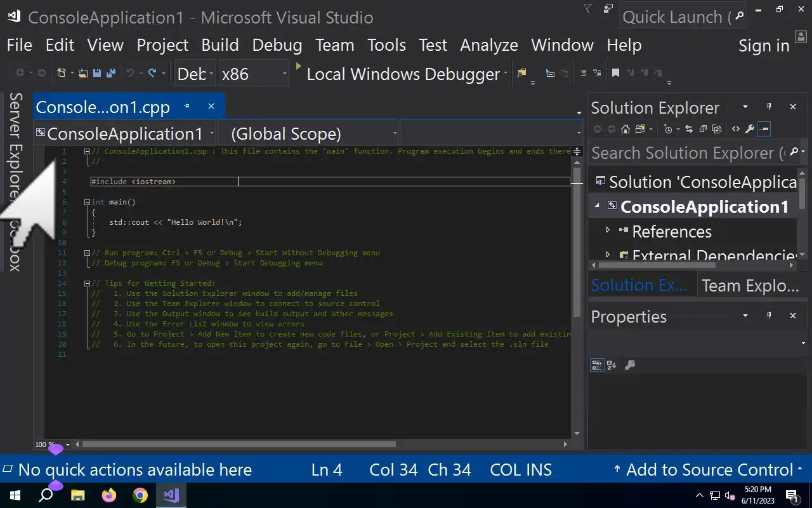Click Sync with Active Document icon
812x508 pixels.
[689, 129]
